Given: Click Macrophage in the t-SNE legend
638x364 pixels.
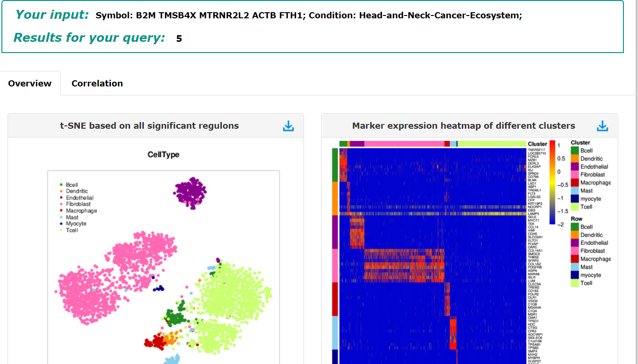Looking at the screenshot, I should click(81, 210).
